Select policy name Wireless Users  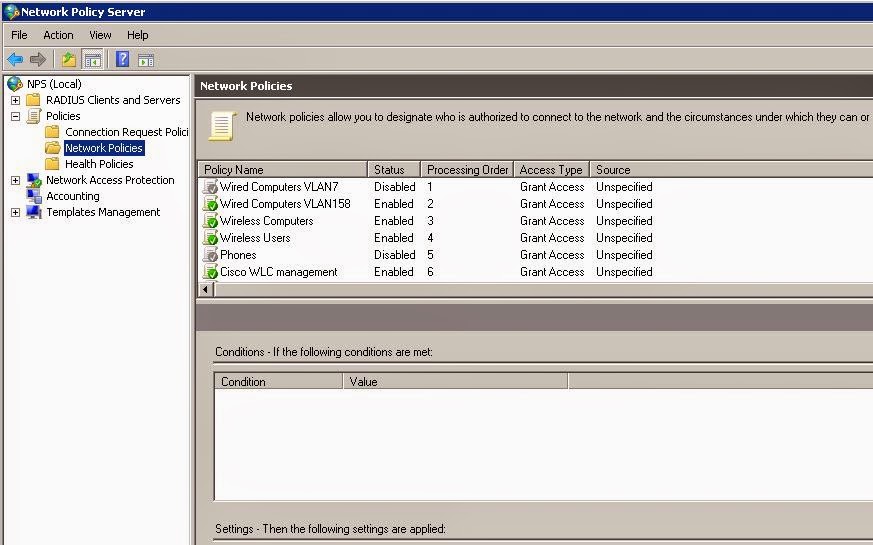(x=255, y=238)
